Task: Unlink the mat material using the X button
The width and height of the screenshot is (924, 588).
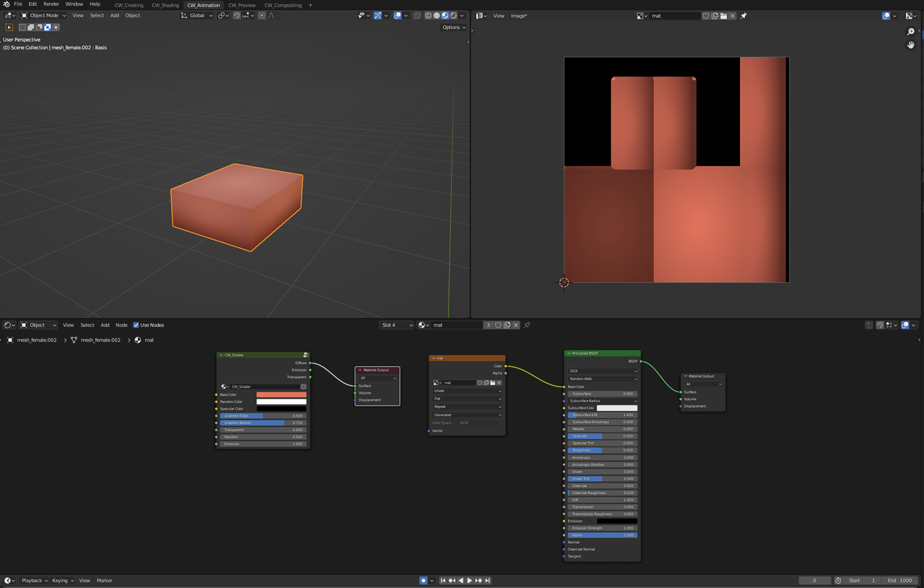Action: 515,325
